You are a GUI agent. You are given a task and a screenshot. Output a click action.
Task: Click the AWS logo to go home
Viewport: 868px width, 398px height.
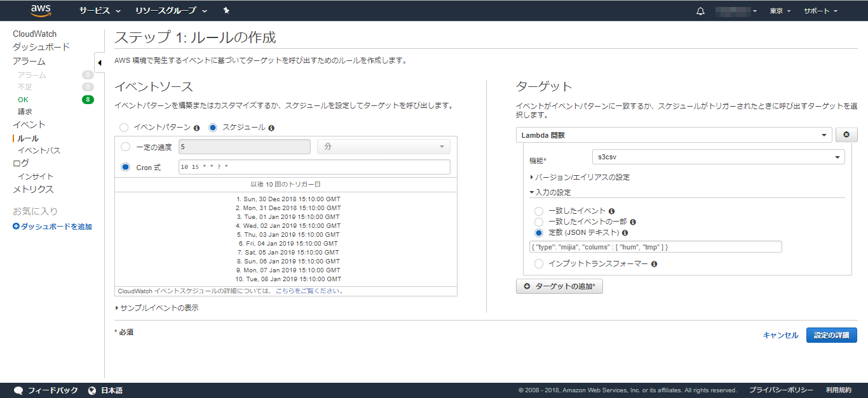[39, 10]
